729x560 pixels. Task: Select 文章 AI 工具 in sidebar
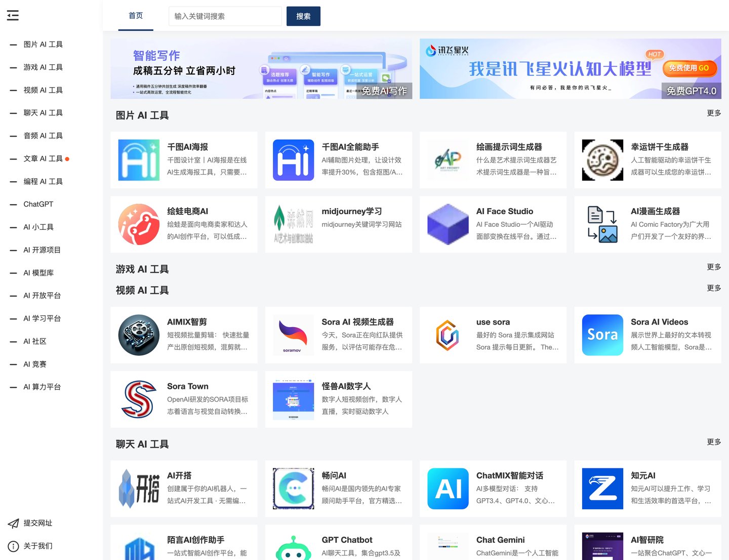click(x=43, y=158)
